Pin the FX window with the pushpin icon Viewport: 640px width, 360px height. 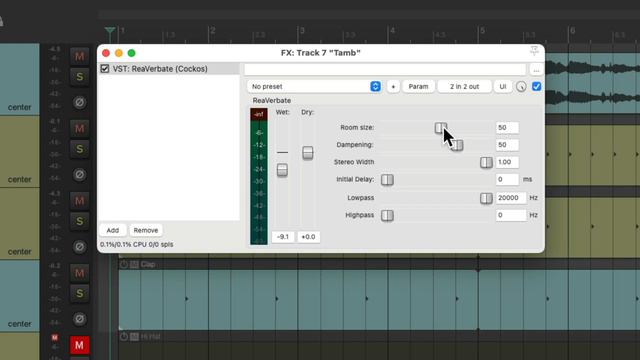(x=534, y=51)
